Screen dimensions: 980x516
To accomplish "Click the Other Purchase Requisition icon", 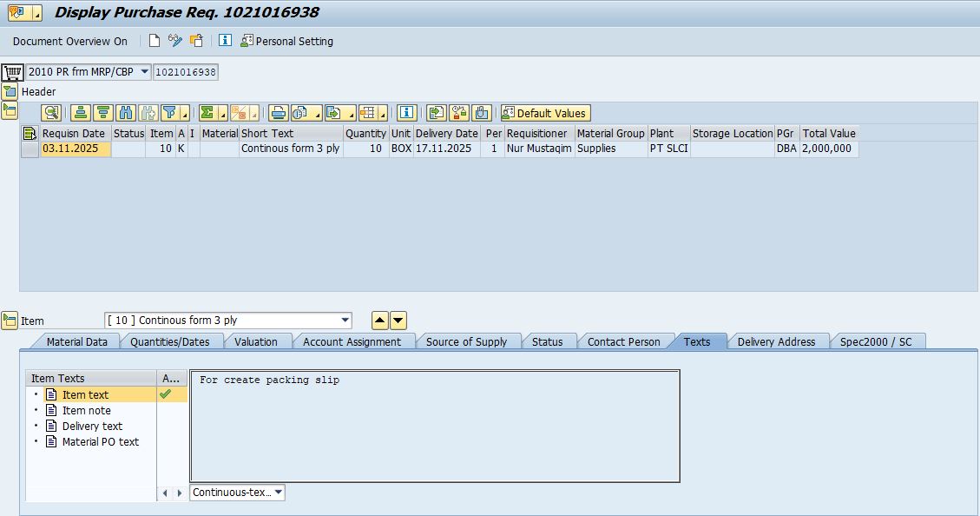I will pos(196,41).
